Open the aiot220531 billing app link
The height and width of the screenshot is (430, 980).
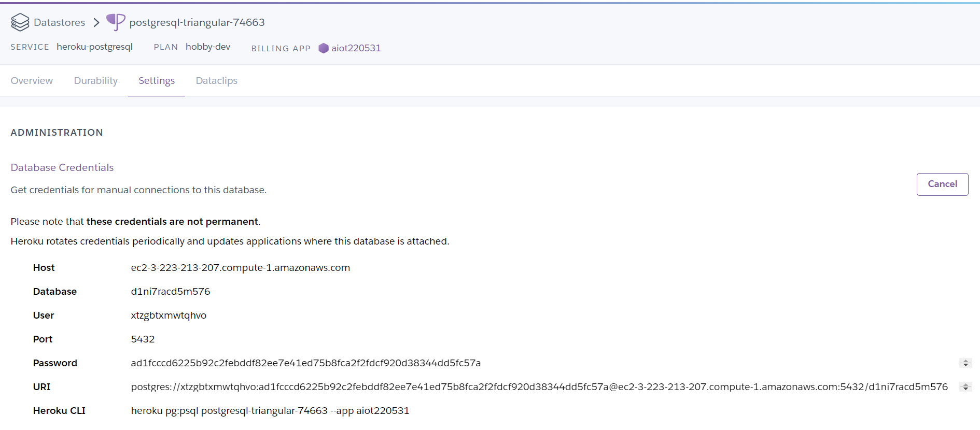click(x=356, y=48)
